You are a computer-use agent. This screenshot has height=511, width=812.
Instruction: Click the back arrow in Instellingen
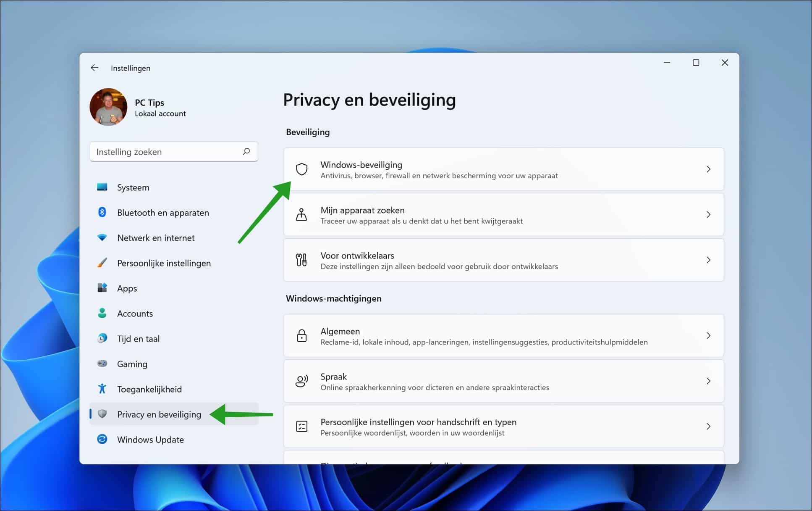[94, 68]
